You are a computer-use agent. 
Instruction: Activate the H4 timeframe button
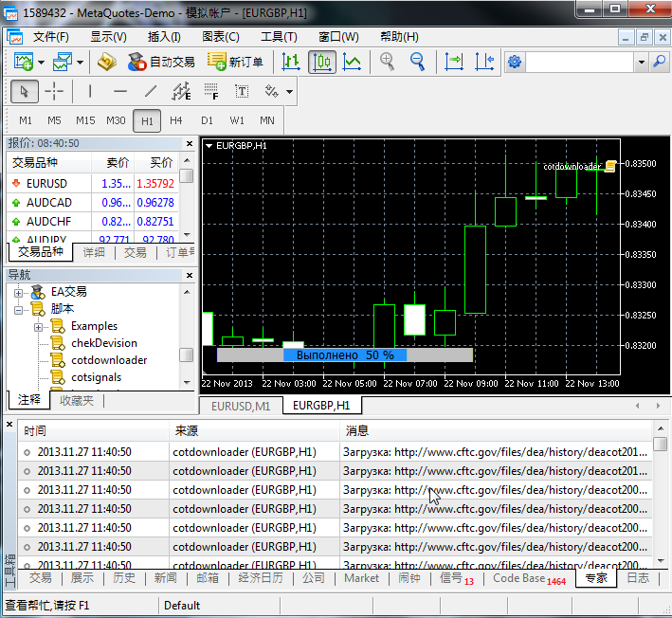click(176, 120)
